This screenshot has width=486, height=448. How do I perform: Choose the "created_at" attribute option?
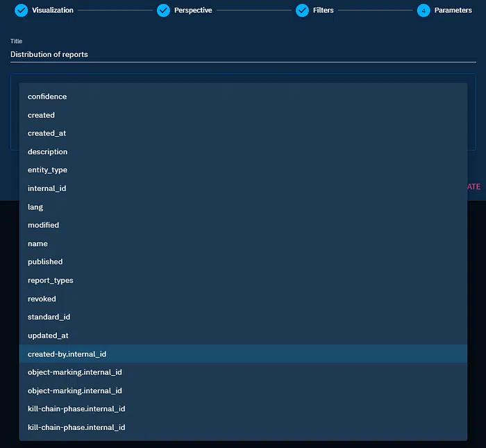(47, 133)
